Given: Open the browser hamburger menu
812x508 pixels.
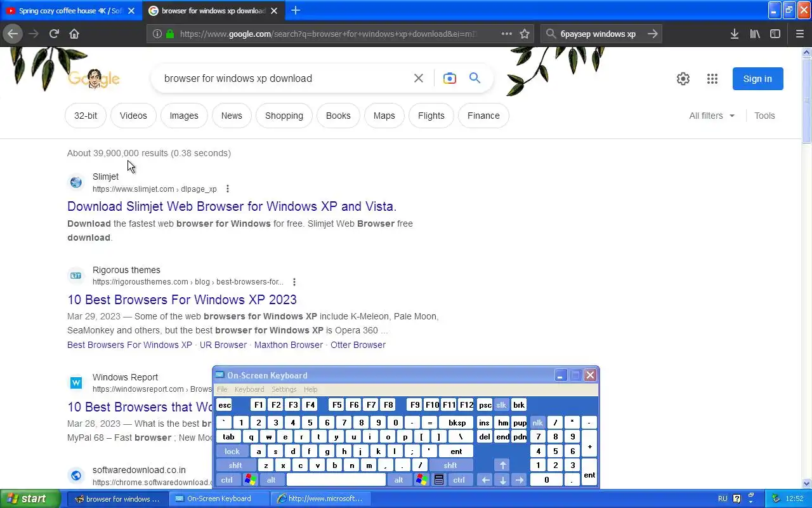Looking at the screenshot, I should coord(799,34).
